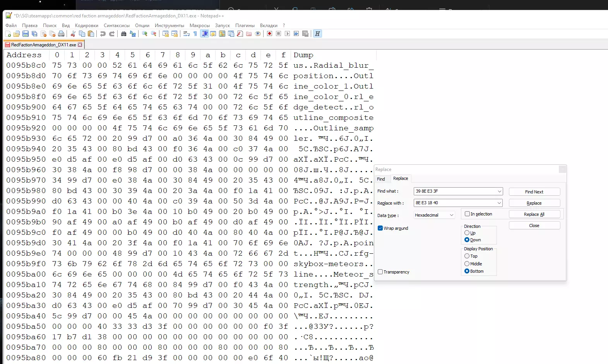Enable the In selection checkbox
The width and height of the screenshot is (608, 364).
point(467,214)
